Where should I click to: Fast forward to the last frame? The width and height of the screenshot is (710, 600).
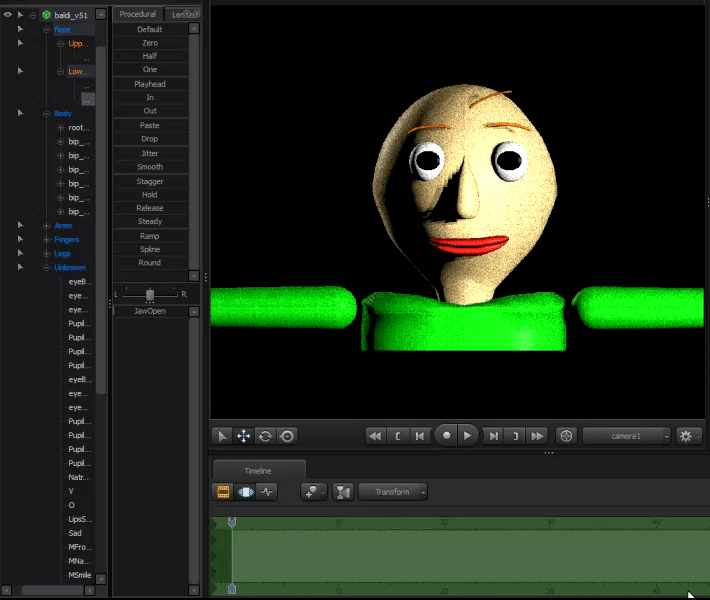(537, 436)
